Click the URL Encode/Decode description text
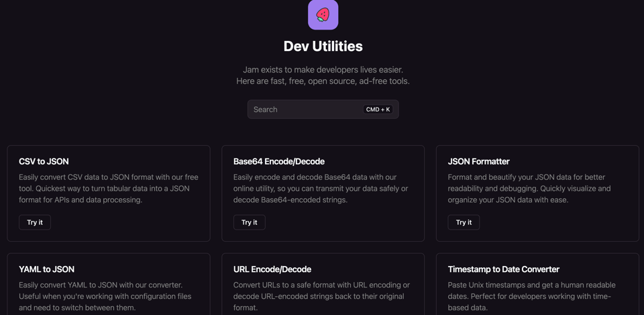This screenshot has height=315, width=644. click(321, 296)
